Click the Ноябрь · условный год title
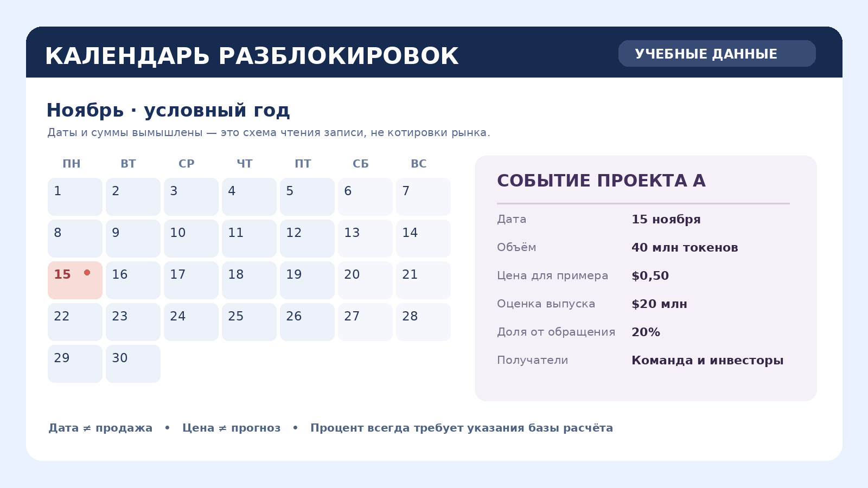868x488 pixels. [168, 110]
